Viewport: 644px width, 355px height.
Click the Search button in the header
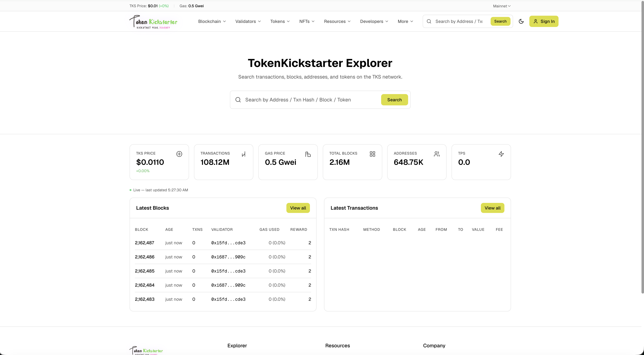point(500,21)
